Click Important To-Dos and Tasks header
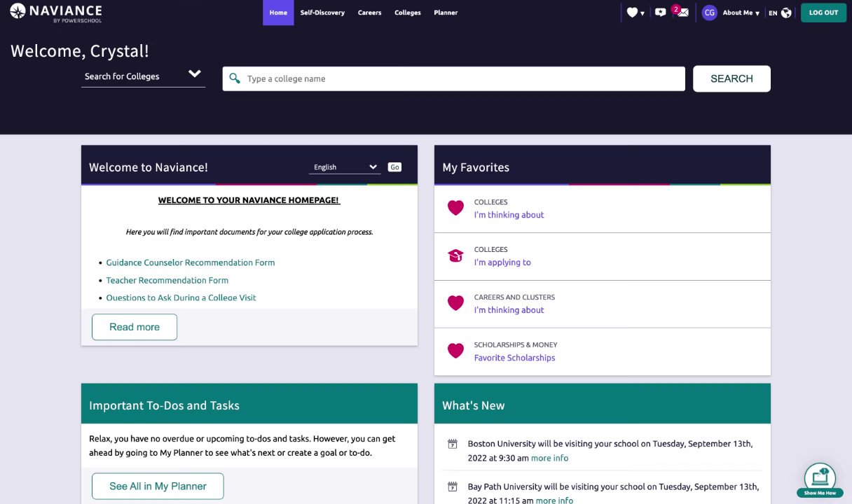Viewport: 852px width, 504px height. click(249, 403)
